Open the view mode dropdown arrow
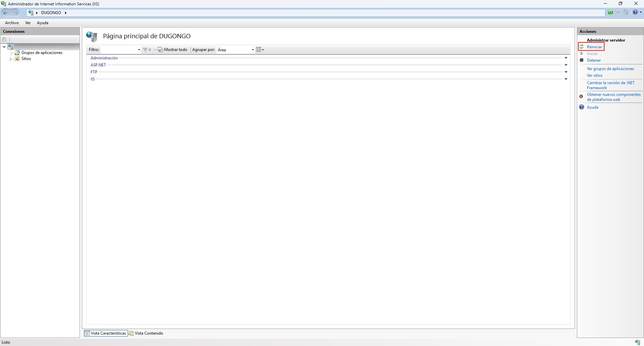The width and height of the screenshot is (644, 346). (263, 50)
